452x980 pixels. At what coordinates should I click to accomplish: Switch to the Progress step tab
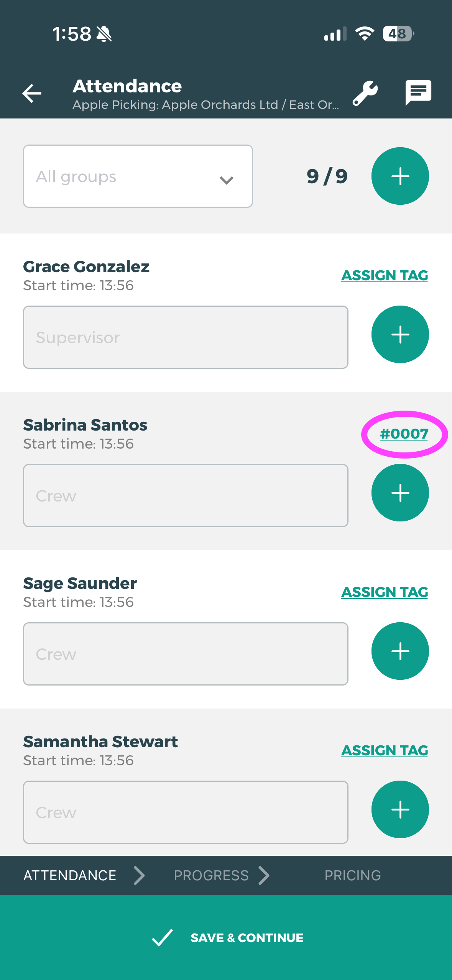click(211, 875)
